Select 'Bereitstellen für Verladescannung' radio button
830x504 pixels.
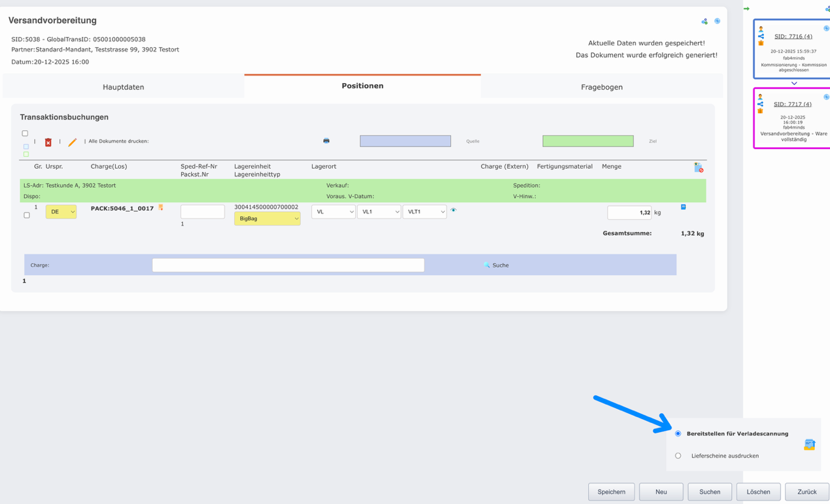(x=678, y=433)
